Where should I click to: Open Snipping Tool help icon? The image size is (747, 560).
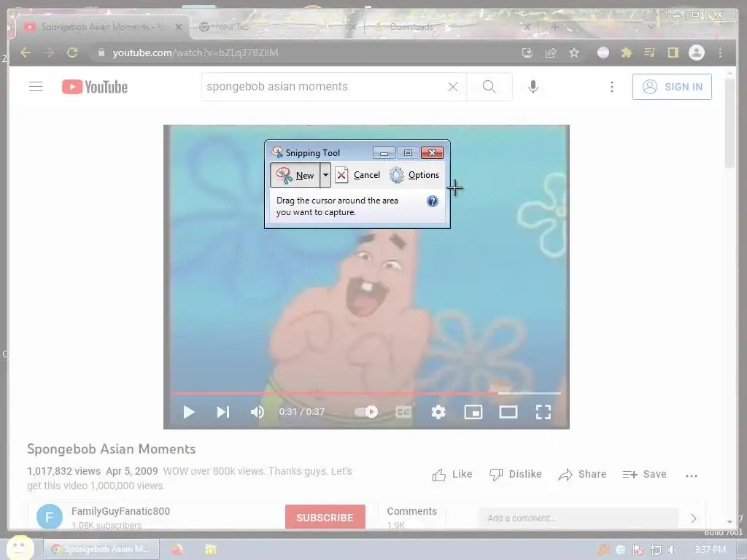432,201
